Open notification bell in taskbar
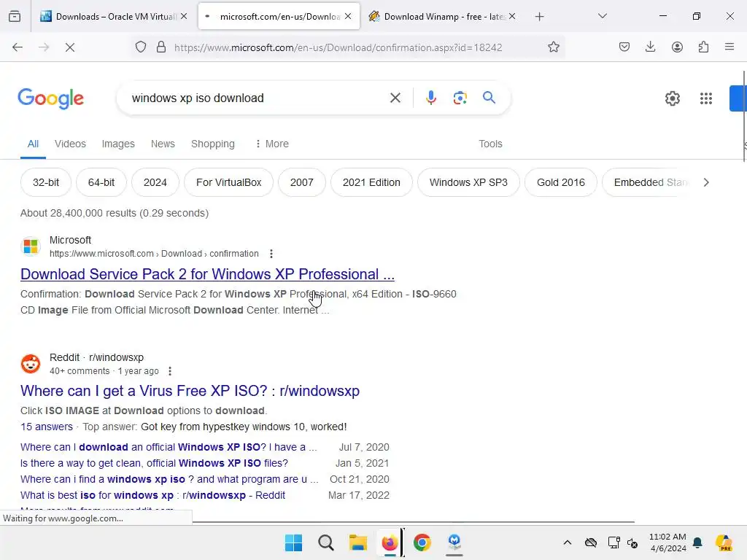This screenshot has height=560, width=747. pos(697,542)
